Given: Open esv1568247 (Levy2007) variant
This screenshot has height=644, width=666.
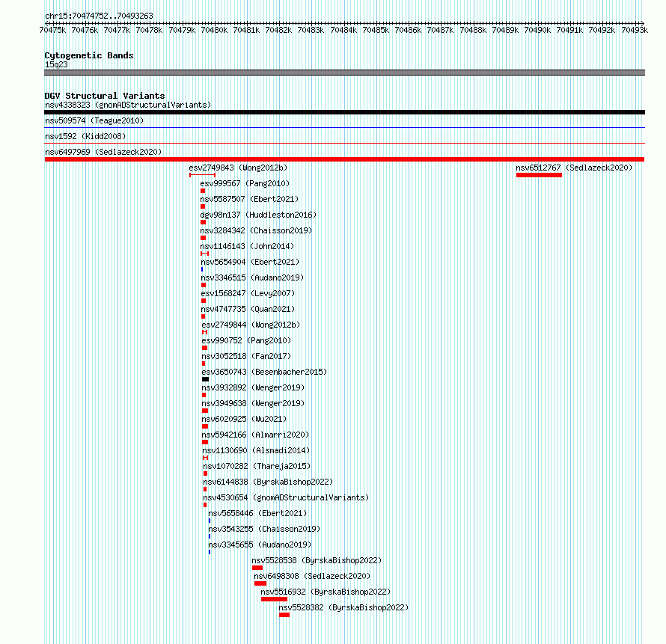Looking at the screenshot, I should (x=248, y=293).
